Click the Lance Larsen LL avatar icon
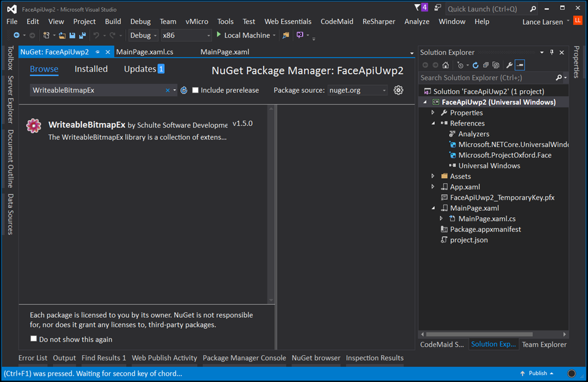The width and height of the screenshot is (588, 382). tap(578, 20)
